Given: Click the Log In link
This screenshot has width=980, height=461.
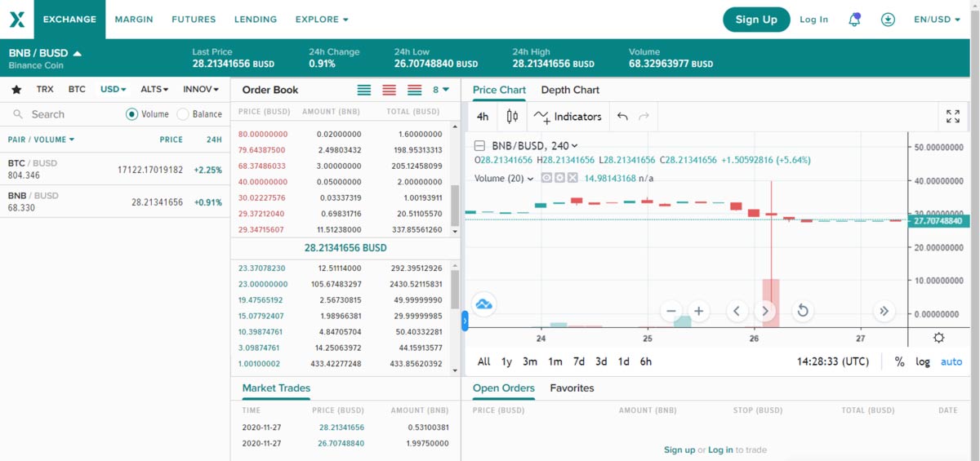Looking at the screenshot, I should (x=813, y=20).
